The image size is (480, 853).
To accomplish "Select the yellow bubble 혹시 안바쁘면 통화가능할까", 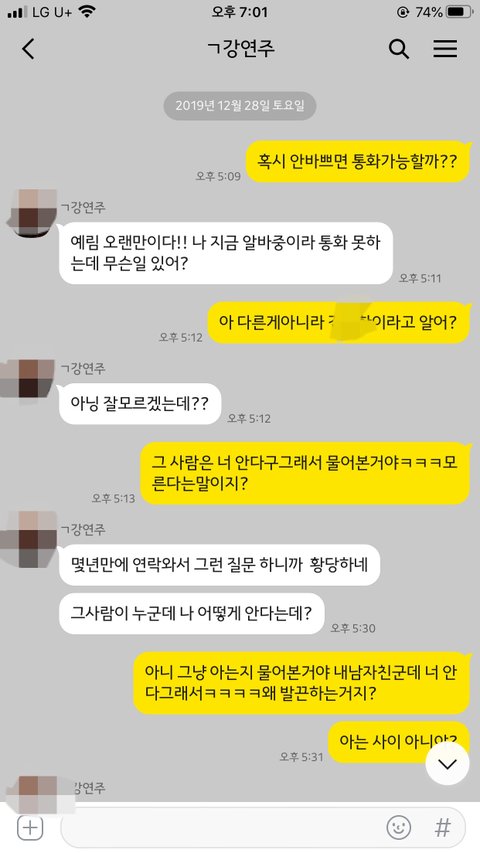I will (358, 162).
